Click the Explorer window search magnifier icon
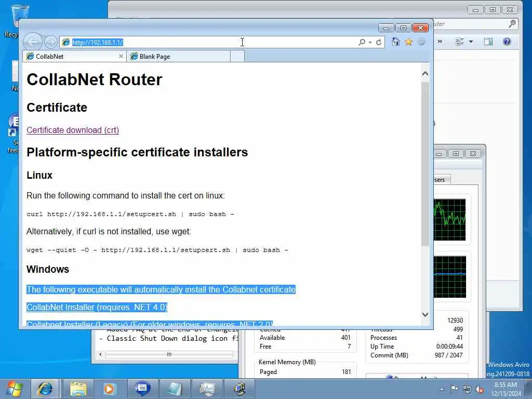Image resolution: width=532 pixels, height=399 pixels. tap(512, 24)
